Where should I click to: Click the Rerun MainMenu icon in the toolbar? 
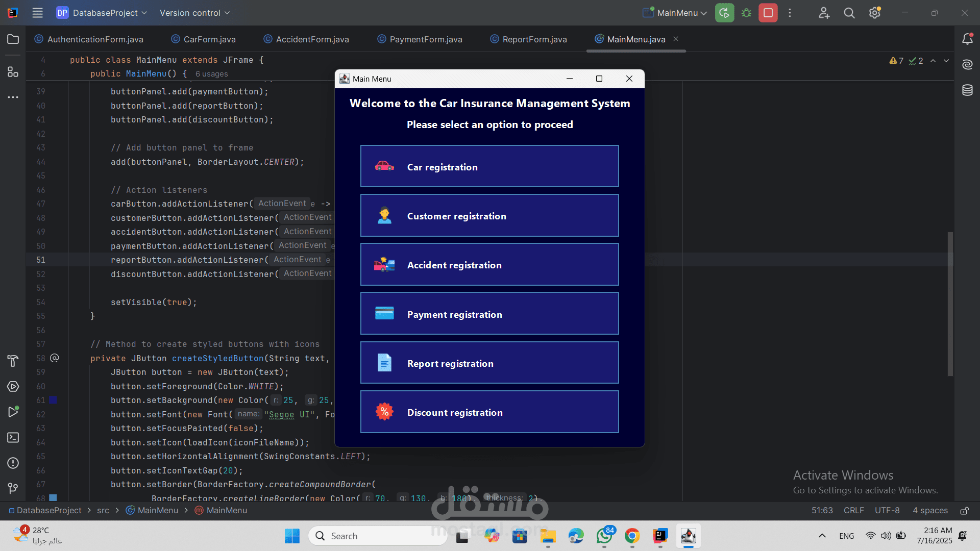pos(724,13)
